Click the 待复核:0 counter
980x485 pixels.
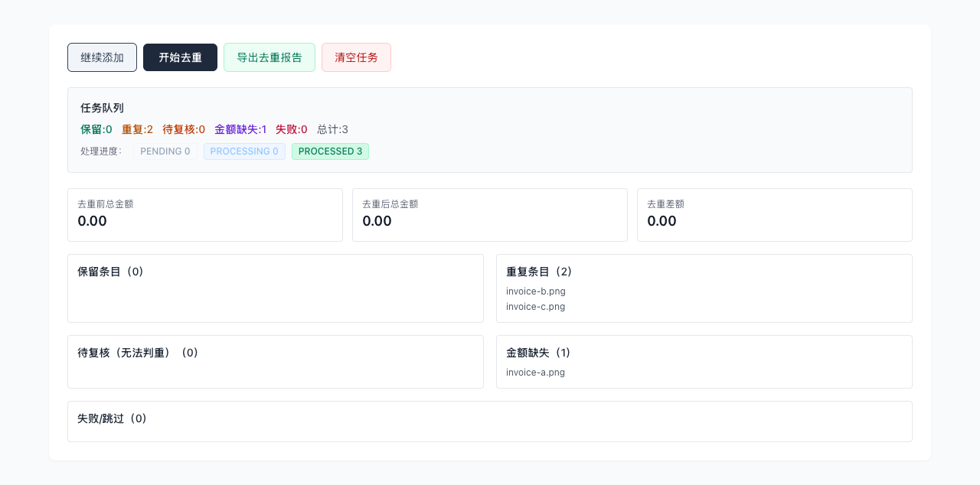[184, 129]
